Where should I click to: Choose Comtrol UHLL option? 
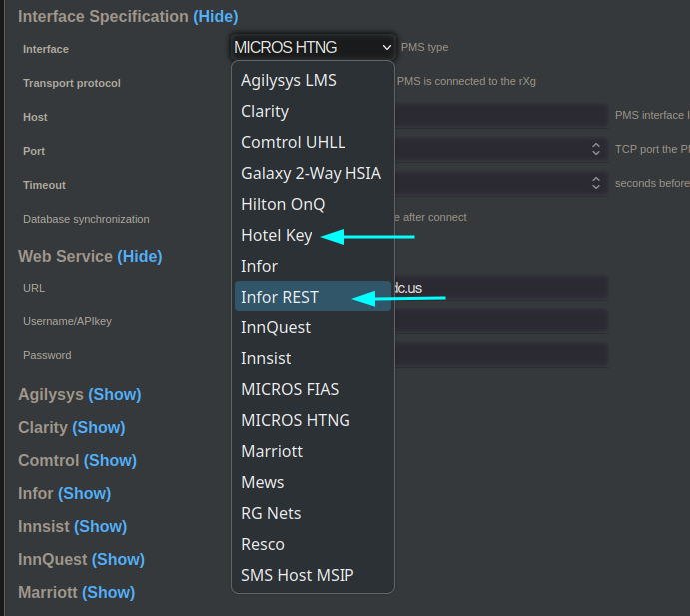(x=313, y=142)
